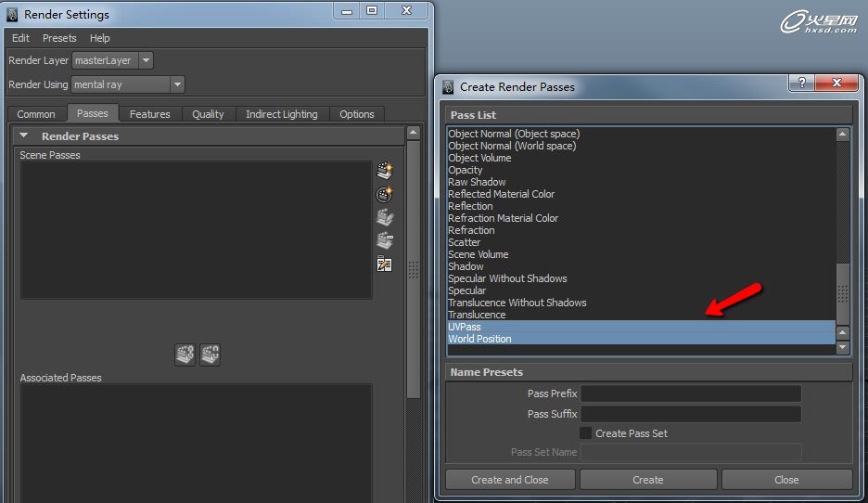Screen dimensions: 868x503
Task: Select the Refraction pass
Action: (x=641, y=230)
